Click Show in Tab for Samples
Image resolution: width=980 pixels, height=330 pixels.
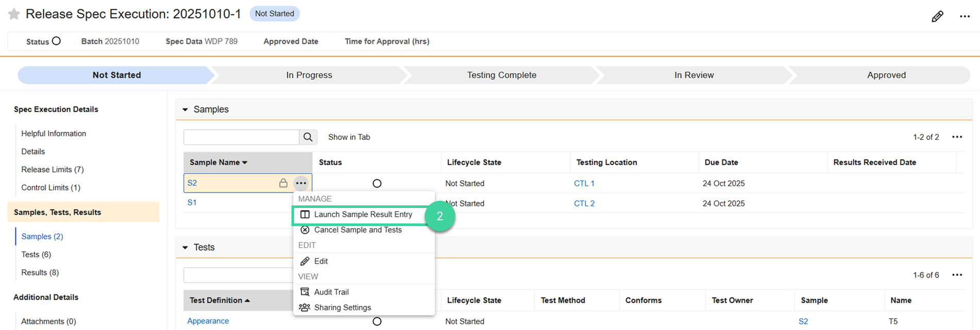349,137
